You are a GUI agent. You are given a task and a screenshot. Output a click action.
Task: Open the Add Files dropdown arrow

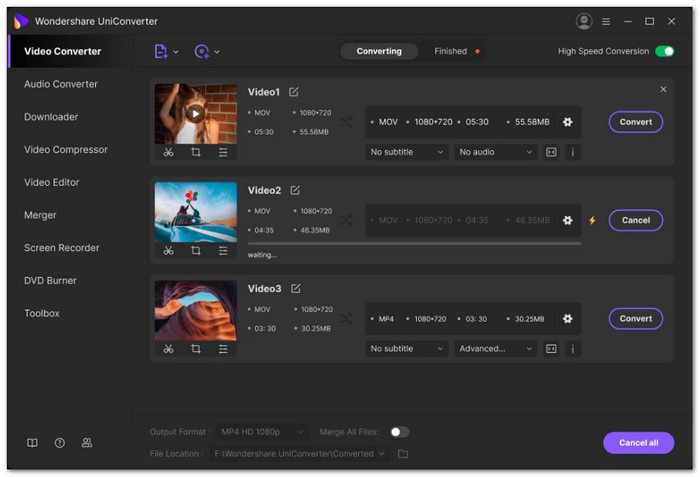[176, 52]
